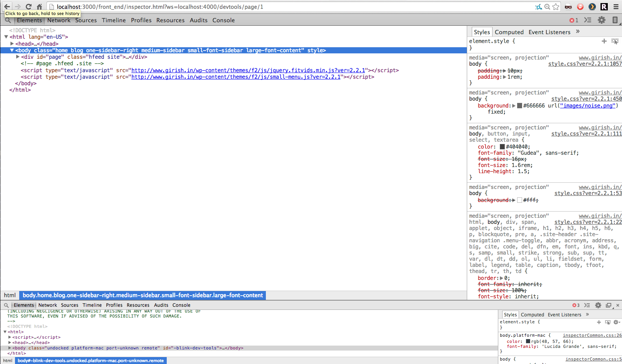Click the red error counter showing 1
This screenshot has height=364, width=622.
(x=574, y=20)
